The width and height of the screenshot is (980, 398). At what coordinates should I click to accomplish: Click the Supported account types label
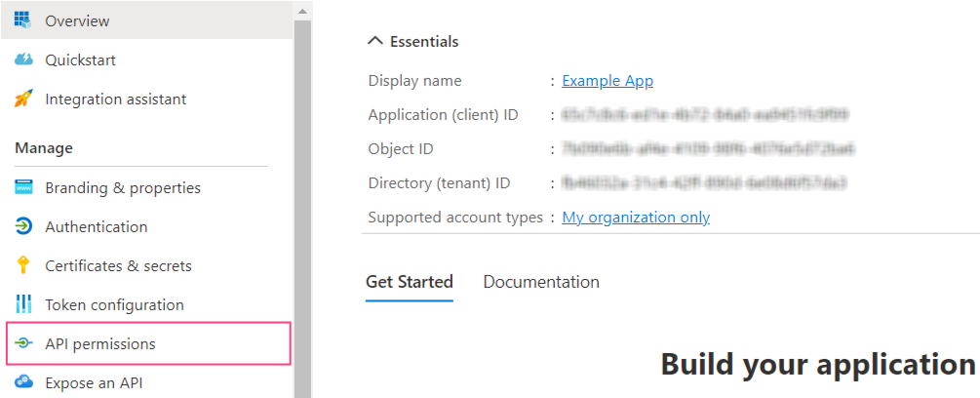pos(455,218)
